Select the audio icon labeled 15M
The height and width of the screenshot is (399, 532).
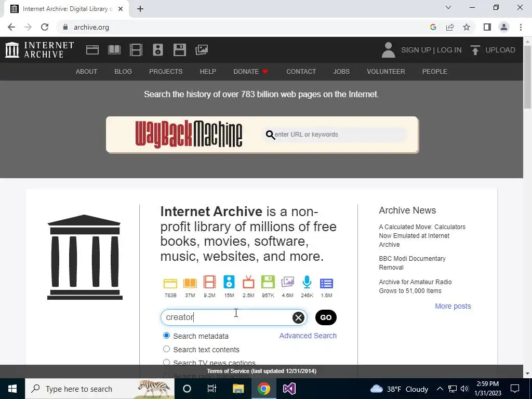229,282
